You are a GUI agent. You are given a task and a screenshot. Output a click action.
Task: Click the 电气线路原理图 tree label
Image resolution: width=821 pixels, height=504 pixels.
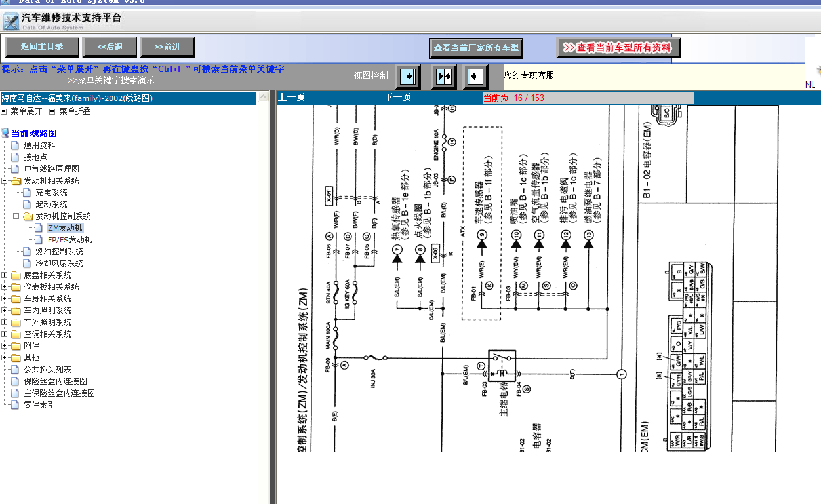(51, 169)
